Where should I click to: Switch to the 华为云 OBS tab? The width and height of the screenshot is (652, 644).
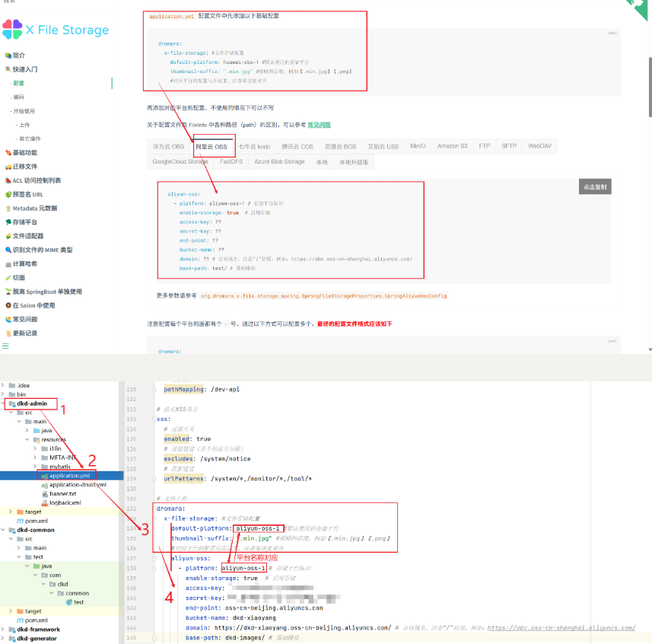pos(168,146)
